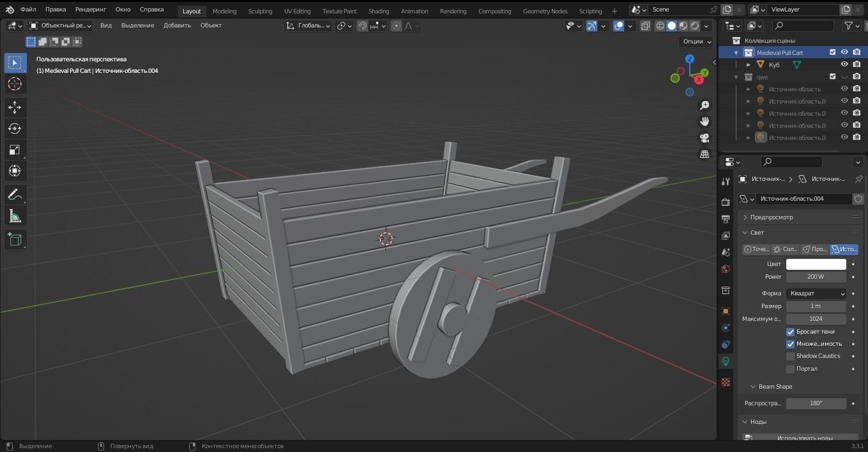Image resolution: width=868 pixels, height=452 pixels.
Task: Collapse Medieval Pull Cart collection
Action: tap(736, 52)
